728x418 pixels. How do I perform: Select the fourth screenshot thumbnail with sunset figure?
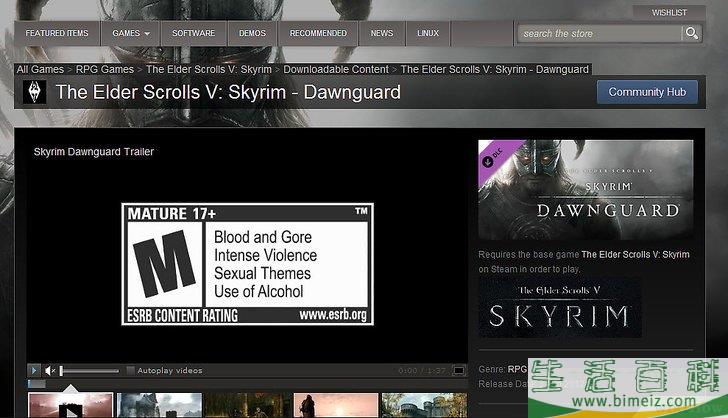pyautogui.click(x=336, y=405)
